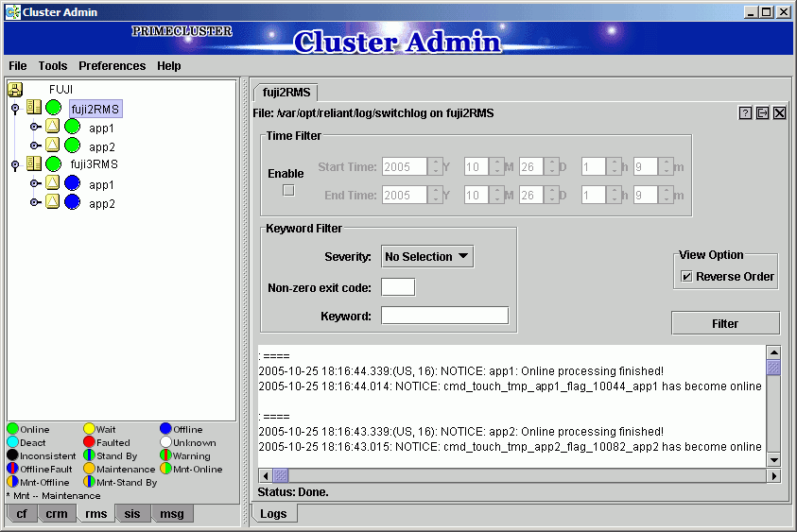Image resolution: width=797 pixels, height=532 pixels.
Task: Click the Maintenance legend icon
Action: pos(90,469)
